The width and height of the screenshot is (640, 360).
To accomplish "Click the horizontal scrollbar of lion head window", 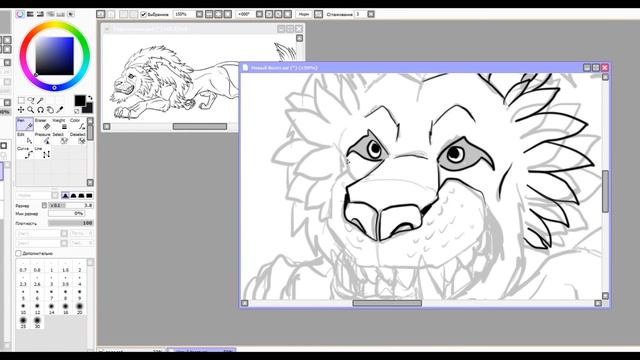I will click(387, 303).
